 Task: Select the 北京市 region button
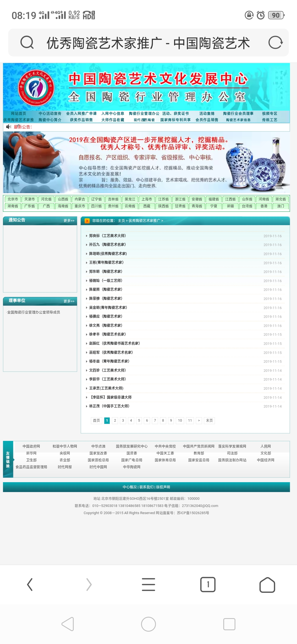[13, 199]
